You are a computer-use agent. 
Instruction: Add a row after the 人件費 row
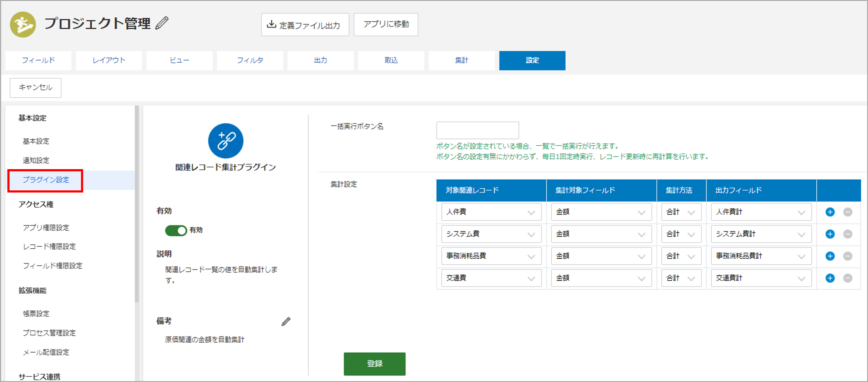[x=830, y=212]
